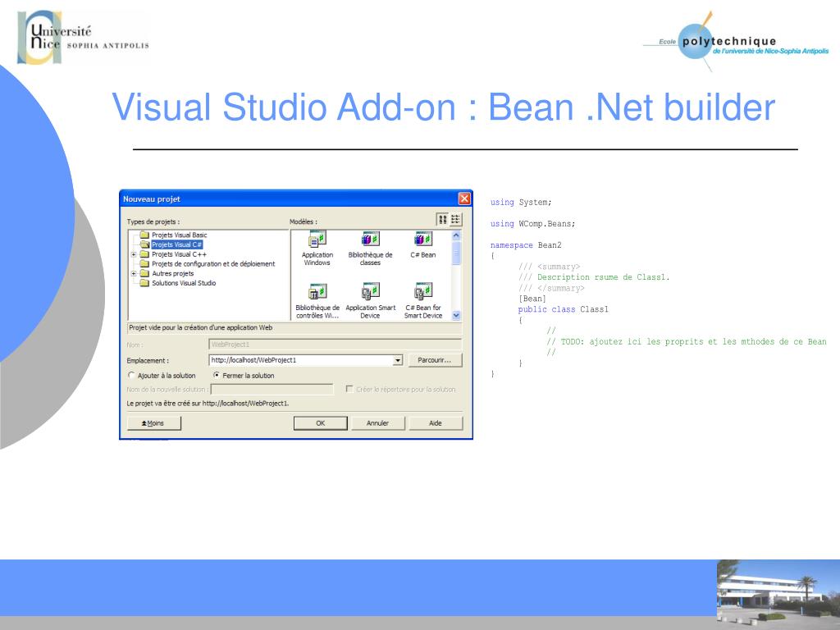Select the Application Windows template icon

(317, 239)
